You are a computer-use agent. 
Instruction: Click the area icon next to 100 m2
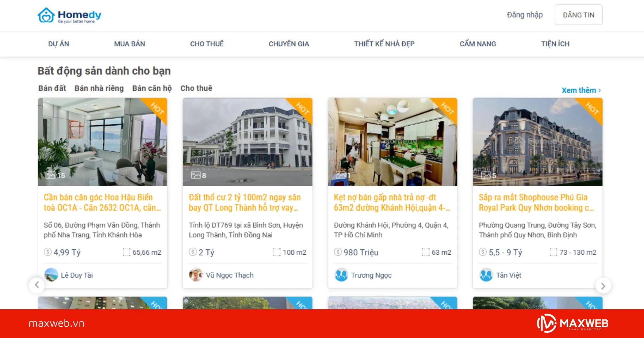coord(277,252)
